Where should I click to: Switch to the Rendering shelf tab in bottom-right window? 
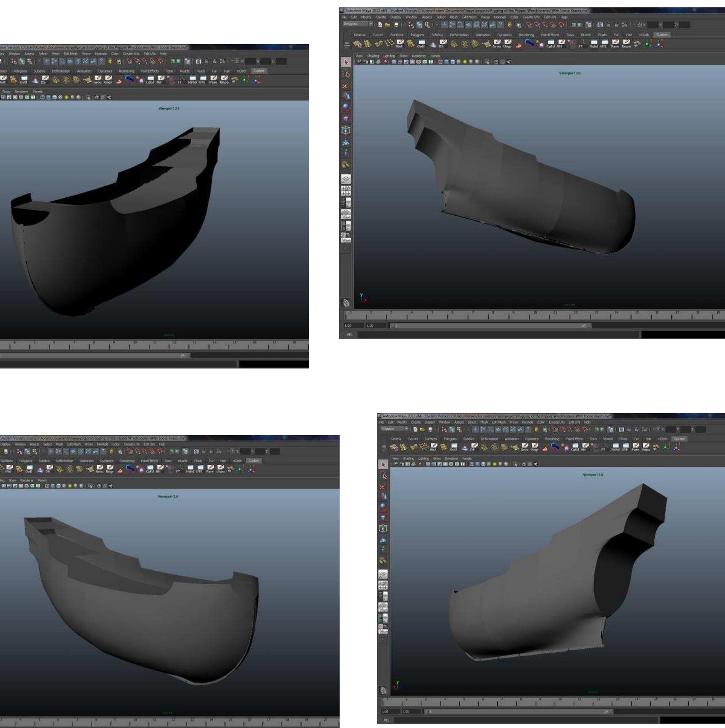tap(552, 439)
